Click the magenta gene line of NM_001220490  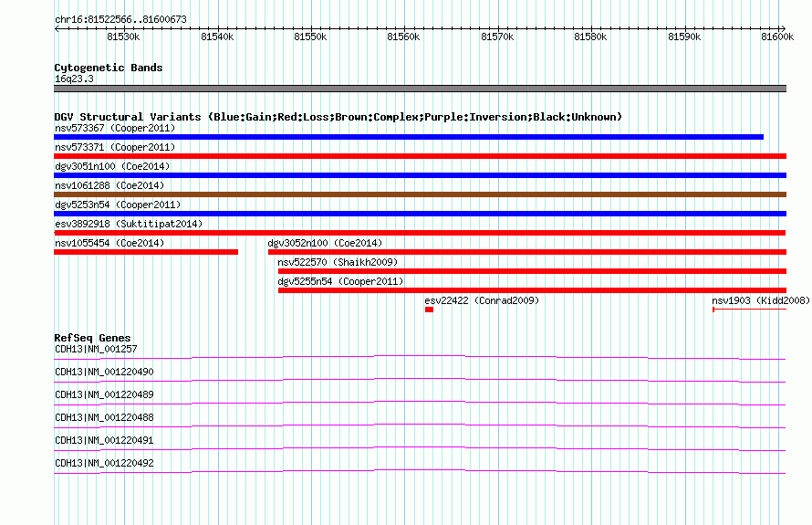tap(420, 380)
